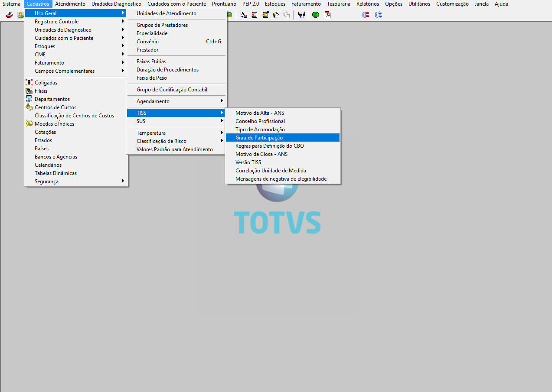Expand Classificação de Risco submenu

176,141
